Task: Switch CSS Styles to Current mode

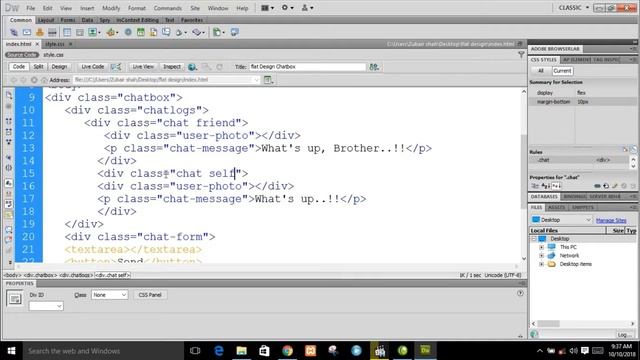Action: [562, 71]
